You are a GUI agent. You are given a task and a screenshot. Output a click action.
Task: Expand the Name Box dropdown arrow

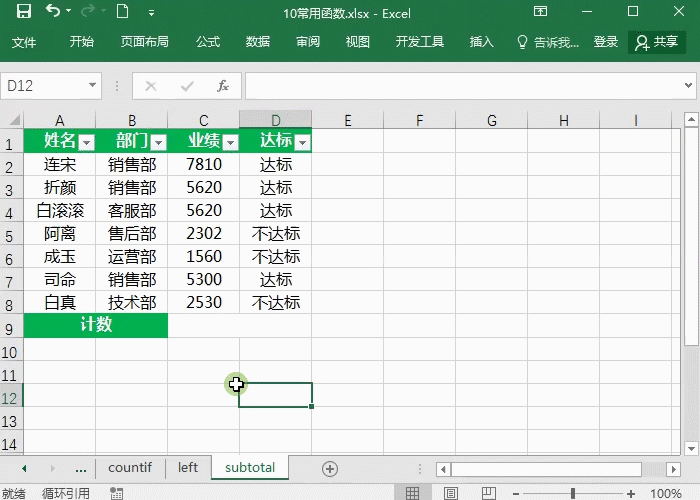(92, 85)
